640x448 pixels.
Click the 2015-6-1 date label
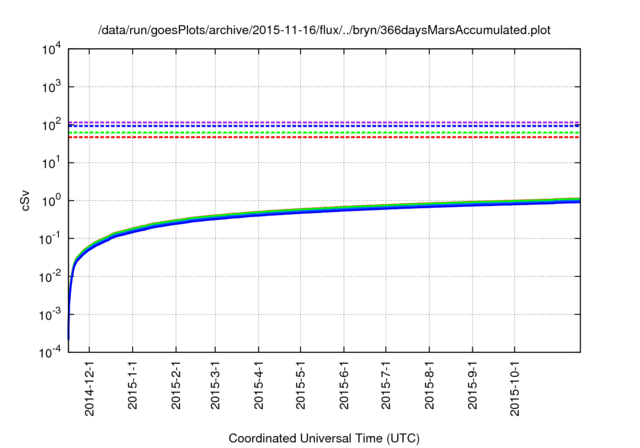point(344,385)
